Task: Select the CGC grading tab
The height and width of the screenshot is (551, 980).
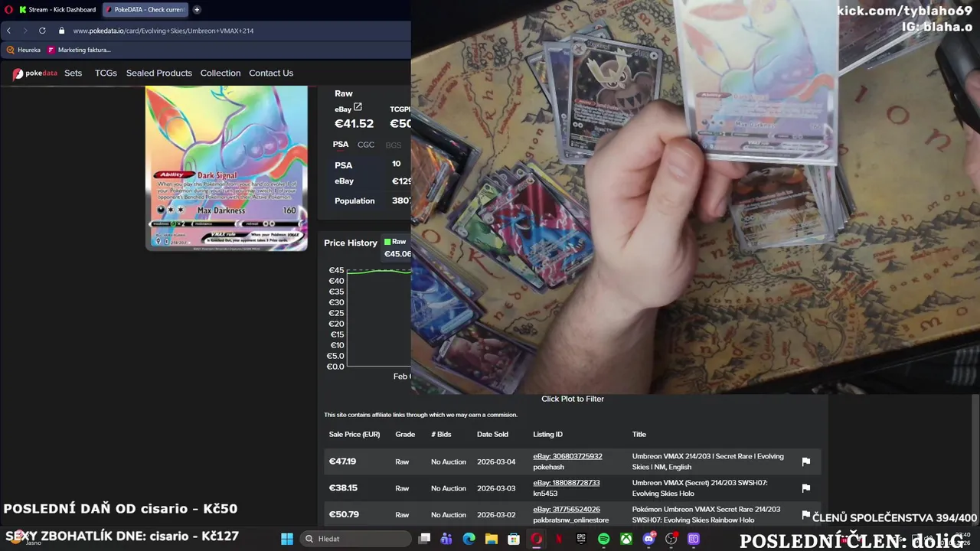Action: coord(366,145)
